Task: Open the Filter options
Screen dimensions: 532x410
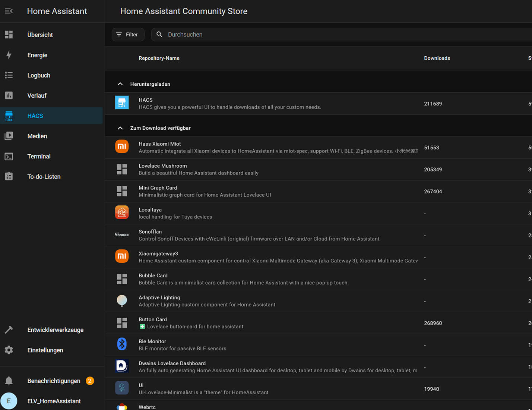Action: click(x=128, y=35)
